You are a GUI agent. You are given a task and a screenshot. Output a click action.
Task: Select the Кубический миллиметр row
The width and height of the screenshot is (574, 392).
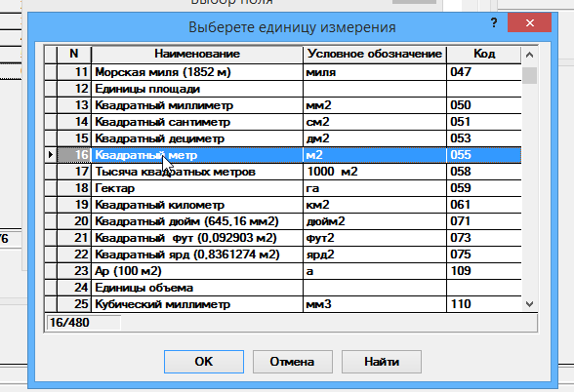tap(283, 304)
